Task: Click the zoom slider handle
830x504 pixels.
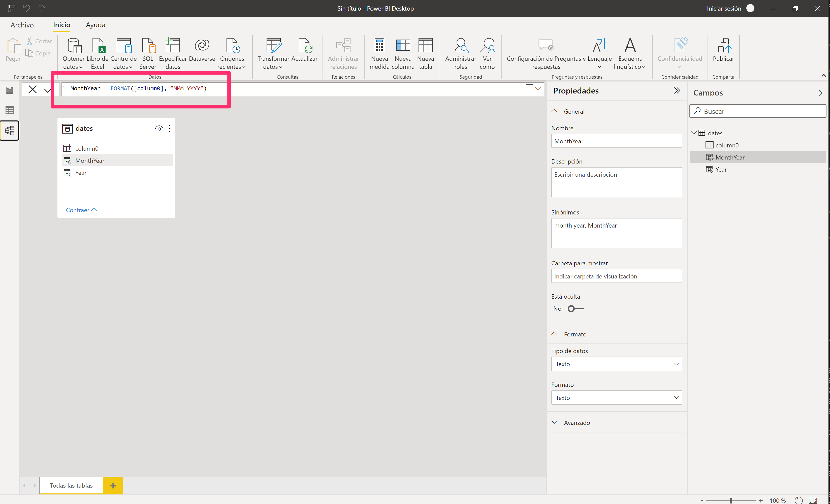Action: [731, 500]
